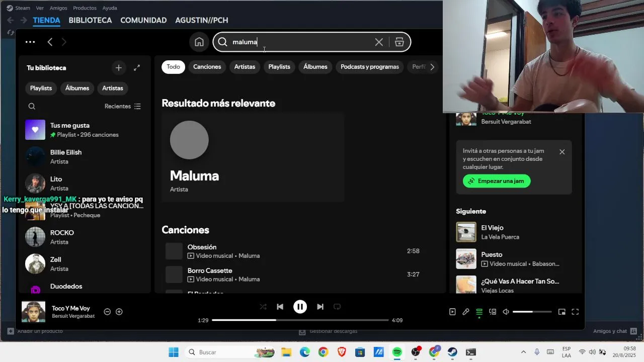Image resolution: width=644 pixels, height=362 pixels.
Task: Open Brave browser from the taskbar
Action: coord(342,352)
